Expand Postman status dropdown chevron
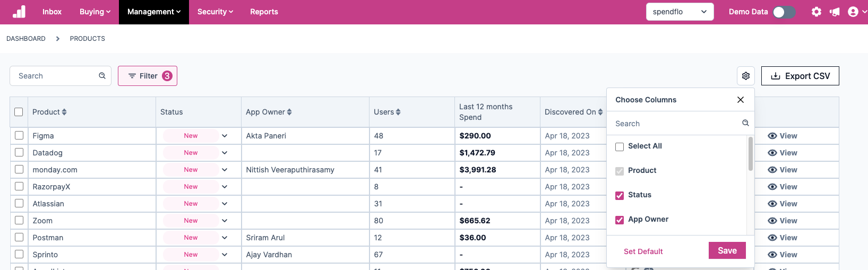The width and height of the screenshot is (868, 270). (x=225, y=238)
